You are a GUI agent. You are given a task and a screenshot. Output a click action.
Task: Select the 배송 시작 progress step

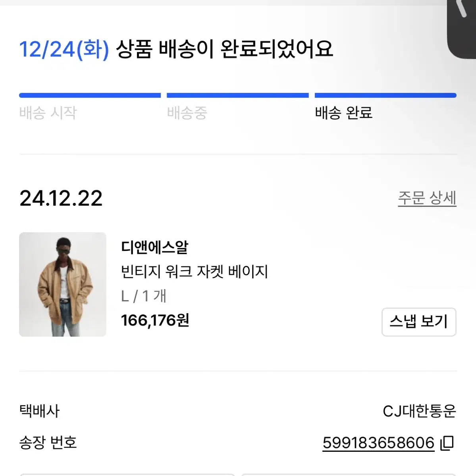pos(48,113)
